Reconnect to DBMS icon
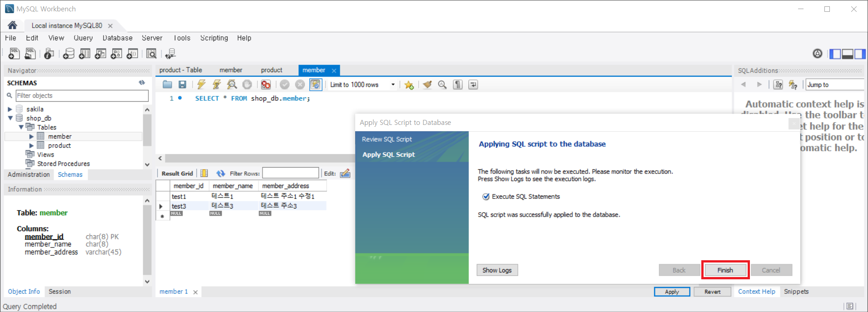The image size is (868, 312). point(170,54)
